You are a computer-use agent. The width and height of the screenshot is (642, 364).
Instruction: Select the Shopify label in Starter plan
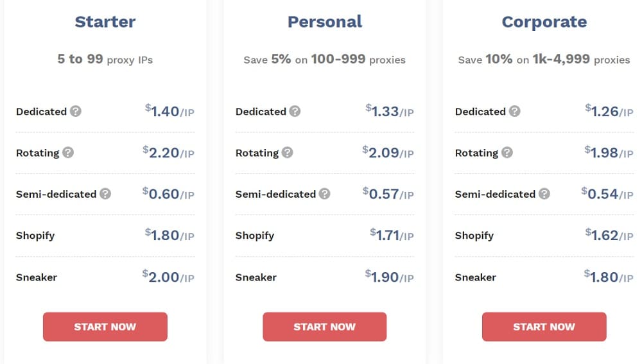pyautogui.click(x=35, y=236)
